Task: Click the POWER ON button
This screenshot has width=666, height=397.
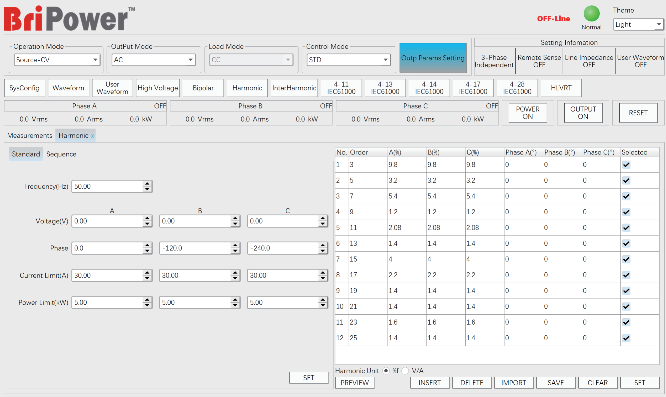Action: click(x=528, y=113)
